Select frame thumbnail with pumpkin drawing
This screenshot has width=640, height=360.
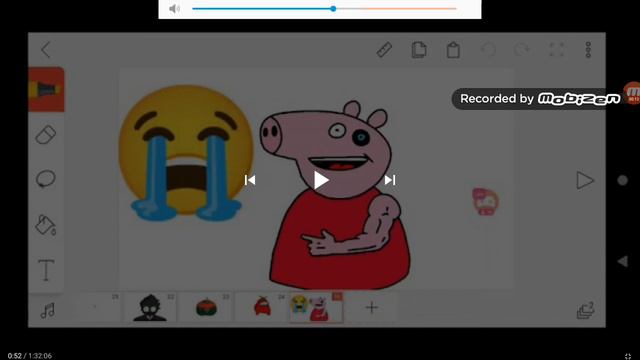(x=206, y=307)
